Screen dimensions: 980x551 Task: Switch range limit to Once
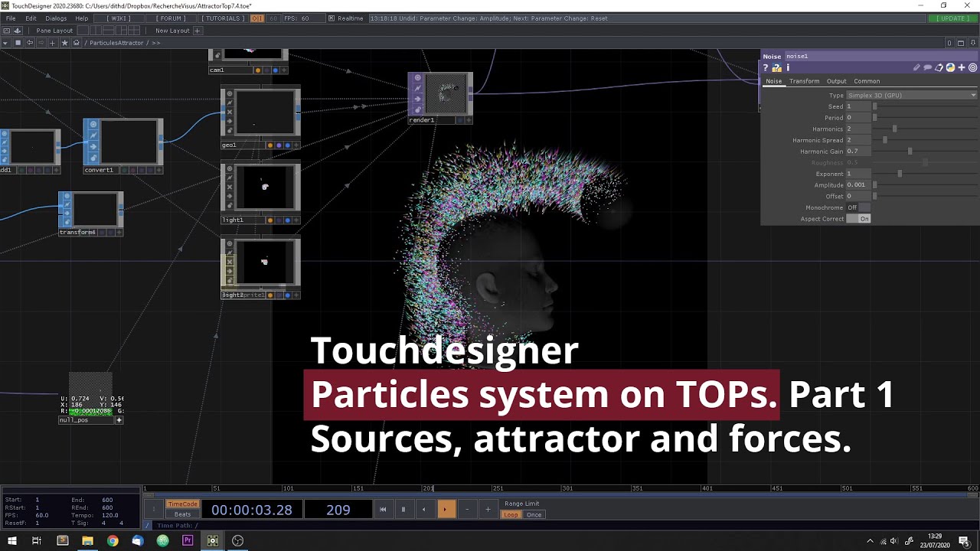click(x=534, y=515)
